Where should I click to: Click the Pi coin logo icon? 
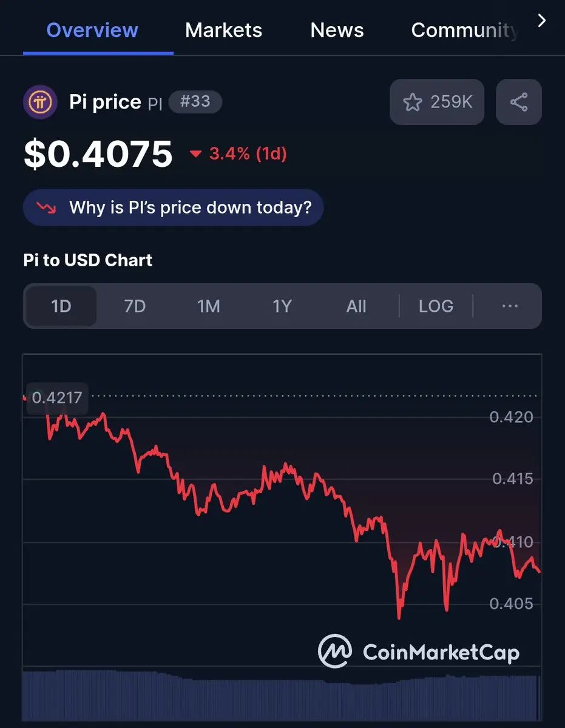point(40,102)
